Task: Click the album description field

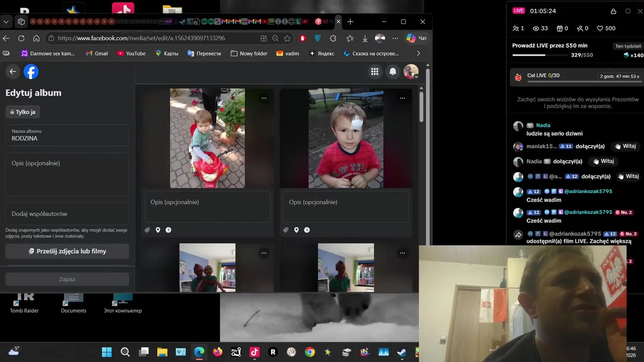Action: (x=67, y=174)
